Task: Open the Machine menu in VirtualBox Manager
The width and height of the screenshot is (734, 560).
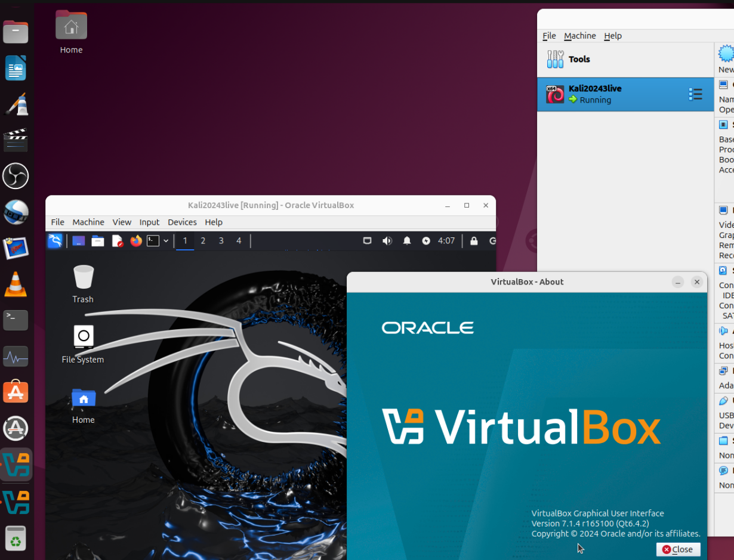Action: click(579, 36)
